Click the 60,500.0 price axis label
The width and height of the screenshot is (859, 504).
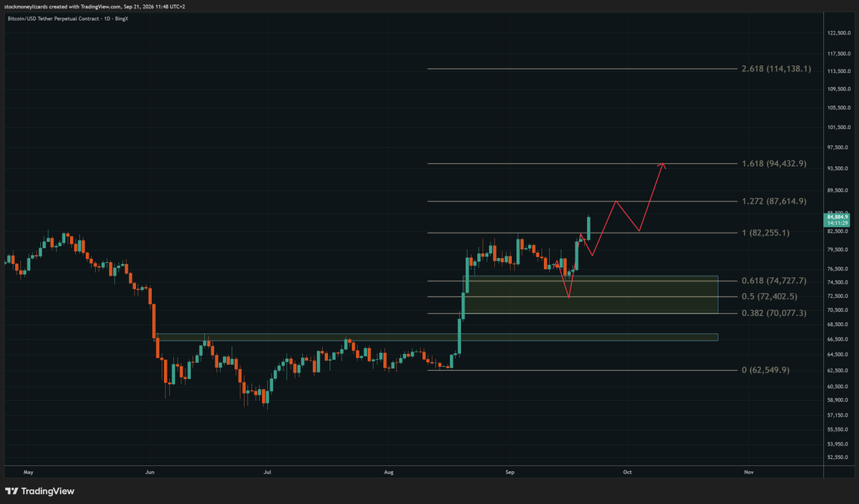click(x=837, y=387)
